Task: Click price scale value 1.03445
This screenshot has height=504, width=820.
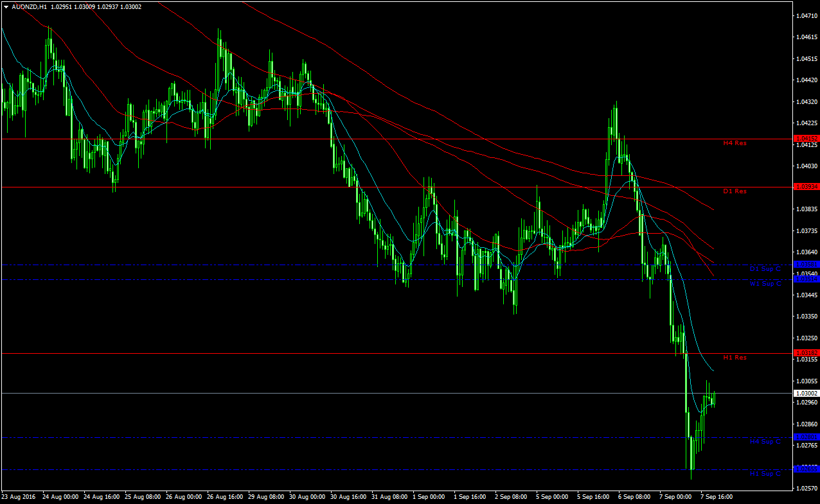Action: click(807, 295)
